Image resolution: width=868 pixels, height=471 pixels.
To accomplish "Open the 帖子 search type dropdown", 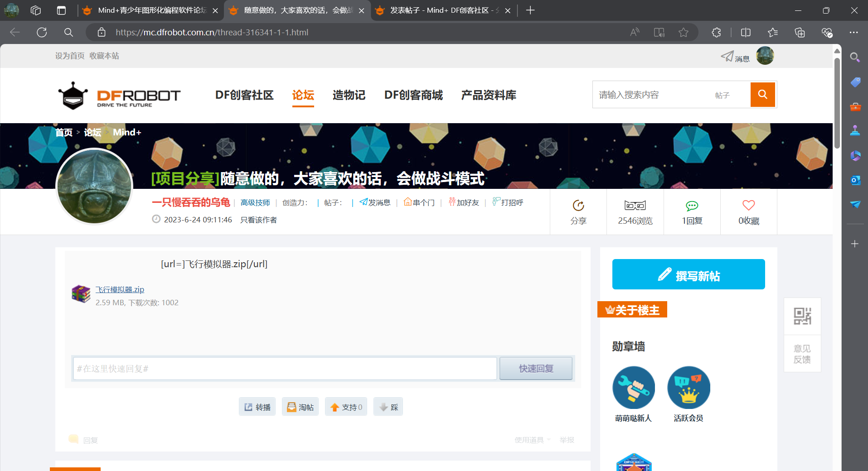I will (722, 95).
